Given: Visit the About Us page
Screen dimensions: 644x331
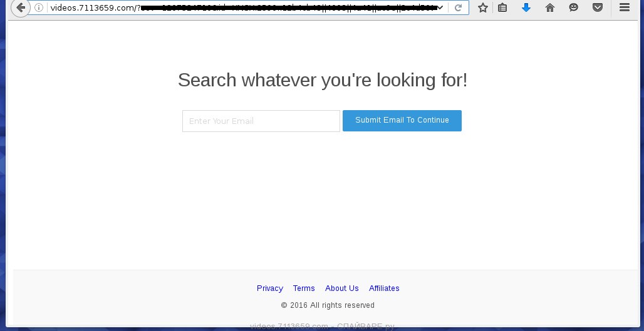Looking at the screenshot, I should click(x=341, y=288).
